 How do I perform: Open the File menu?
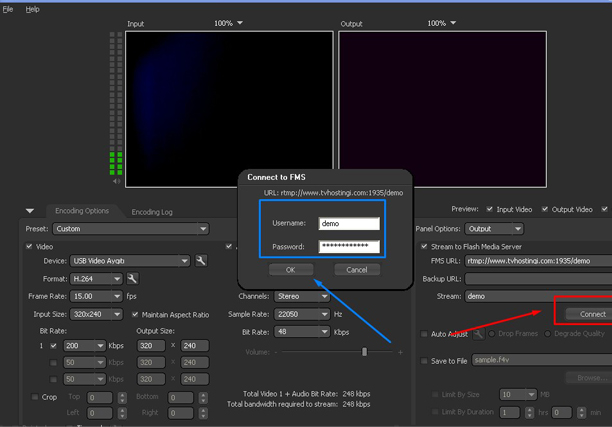click(x=8, y=9)
